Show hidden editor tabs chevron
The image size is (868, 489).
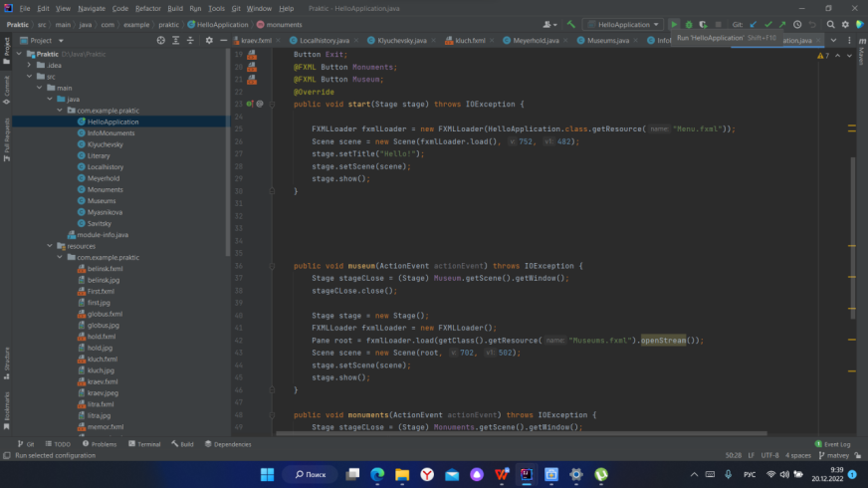coord(833,41)
